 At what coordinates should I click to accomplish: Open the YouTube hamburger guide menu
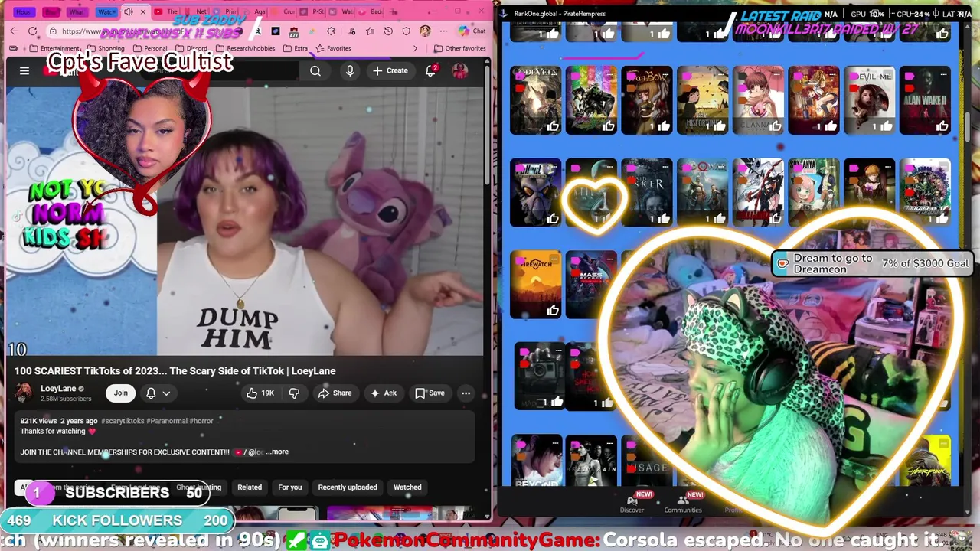24,70
